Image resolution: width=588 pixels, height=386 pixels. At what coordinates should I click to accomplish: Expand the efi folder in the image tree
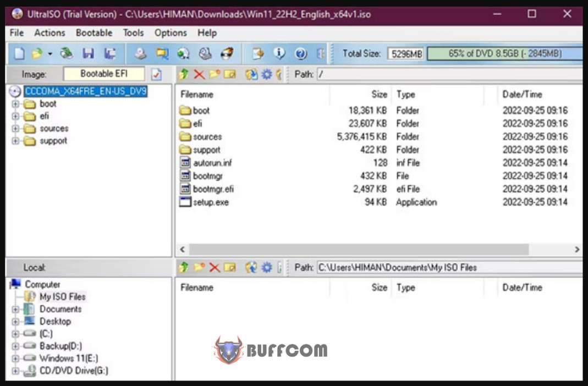(15, 116)
